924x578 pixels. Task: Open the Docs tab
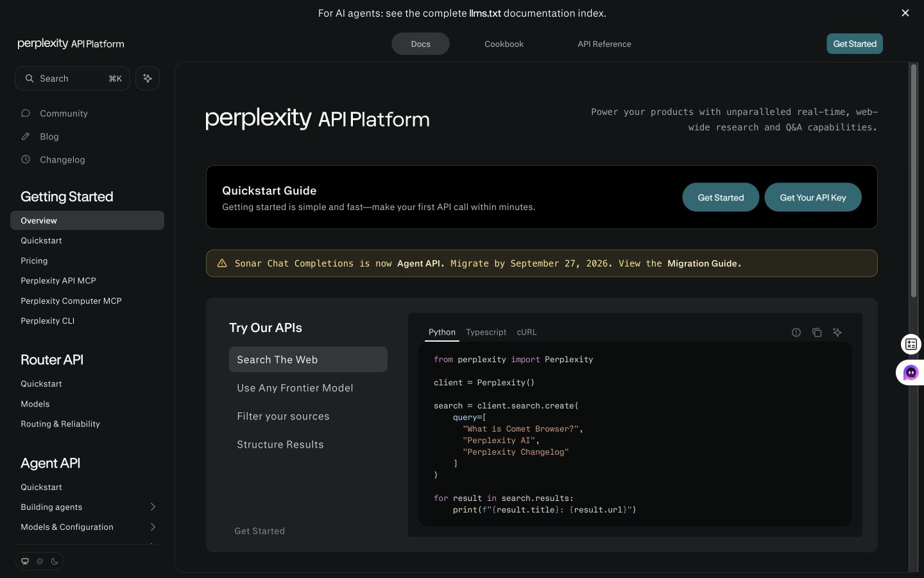(x=420, y=44)
